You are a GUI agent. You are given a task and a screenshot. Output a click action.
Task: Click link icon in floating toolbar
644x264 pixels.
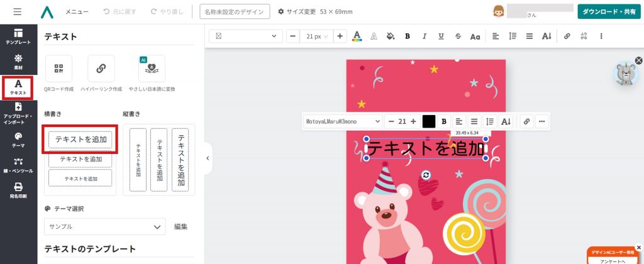(526, 121)
